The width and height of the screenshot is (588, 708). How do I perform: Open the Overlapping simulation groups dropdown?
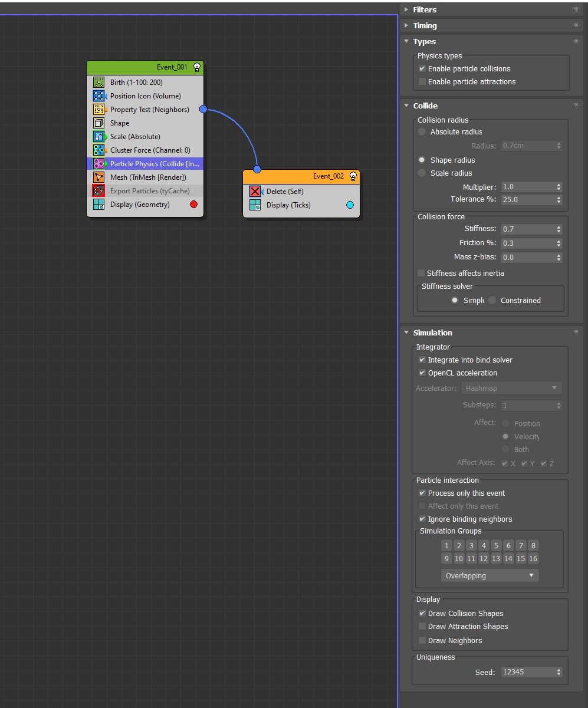[490, 576]
